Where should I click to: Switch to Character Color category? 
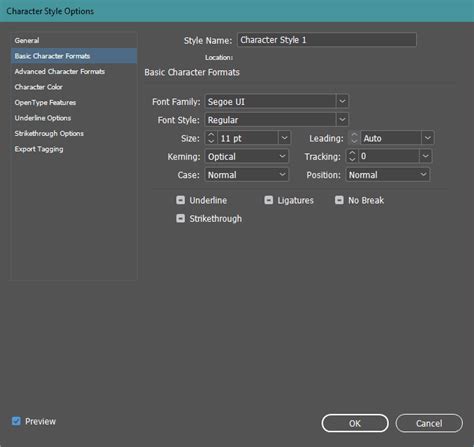coord(74,87)
